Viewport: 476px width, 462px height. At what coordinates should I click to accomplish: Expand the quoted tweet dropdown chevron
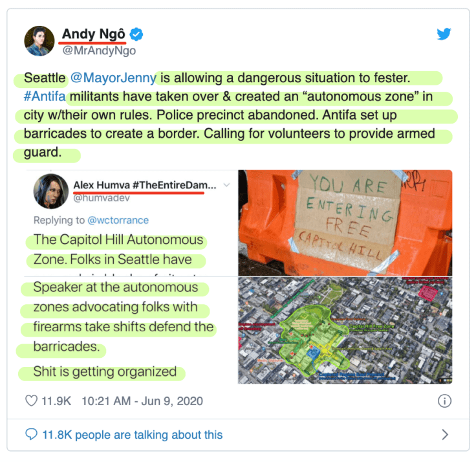point(226,185)
